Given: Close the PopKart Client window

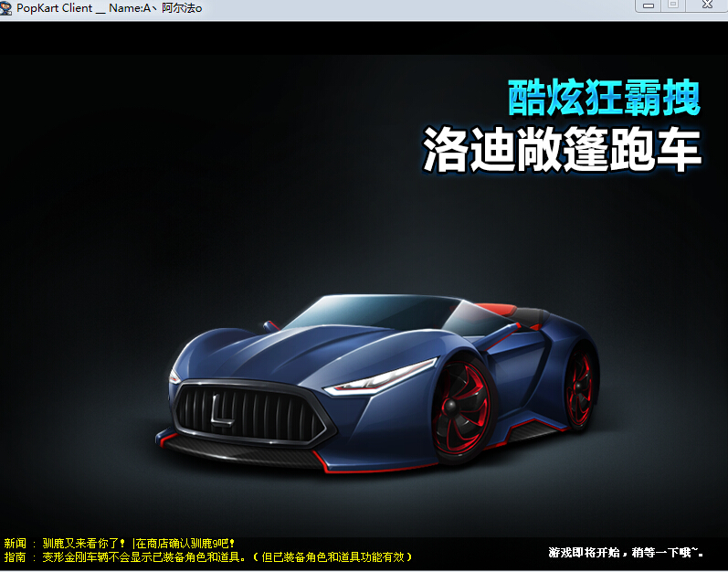Looking at the screenshot, I should [707, 5].
